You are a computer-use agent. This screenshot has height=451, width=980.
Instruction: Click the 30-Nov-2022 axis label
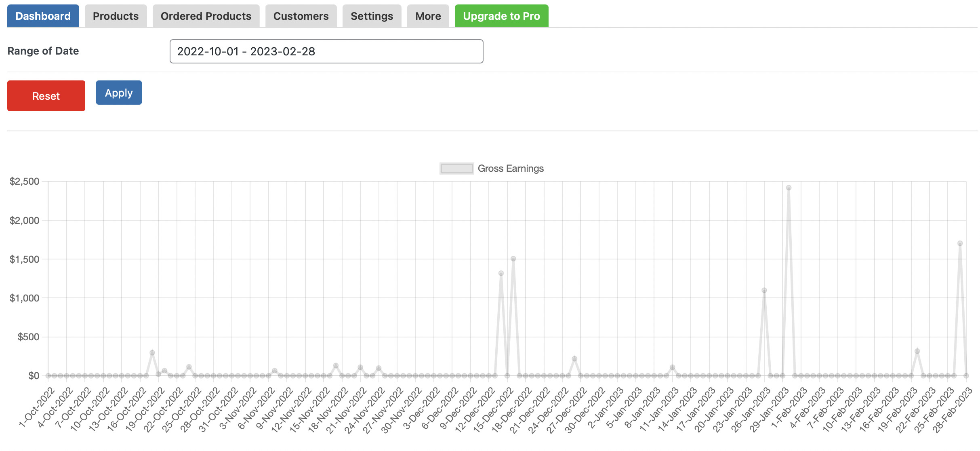click(x=401, y=410)
